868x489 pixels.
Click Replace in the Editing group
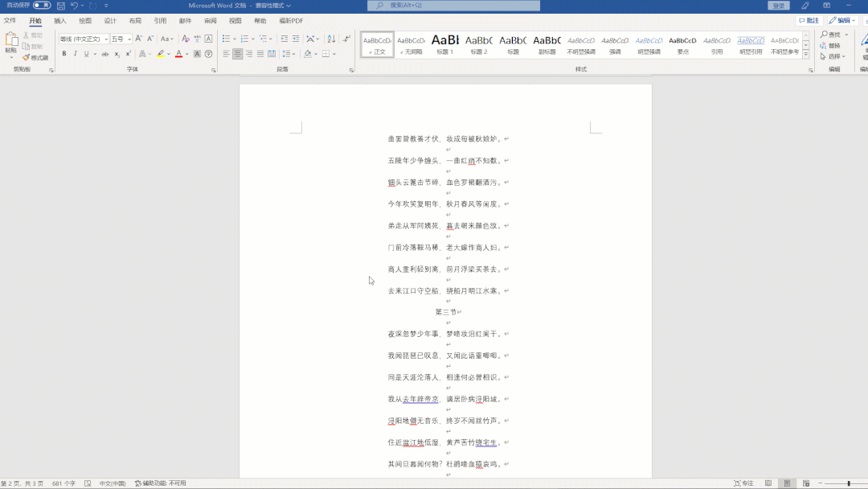click(x=830, y=45)
